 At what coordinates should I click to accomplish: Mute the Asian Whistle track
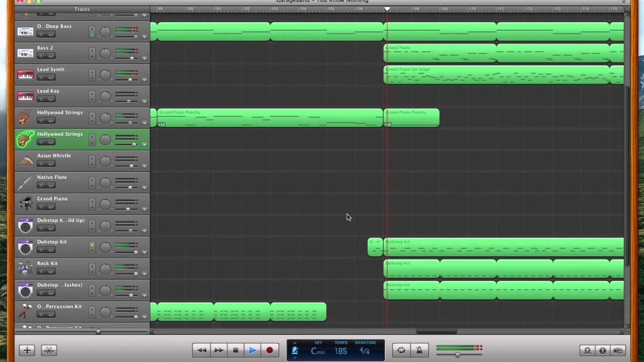[42, 164]
